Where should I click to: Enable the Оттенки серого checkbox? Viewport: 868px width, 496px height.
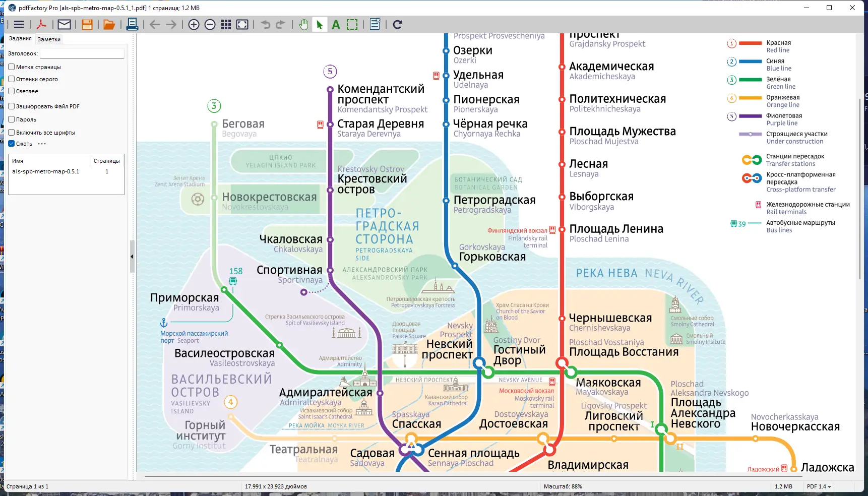tap(11, 79)
